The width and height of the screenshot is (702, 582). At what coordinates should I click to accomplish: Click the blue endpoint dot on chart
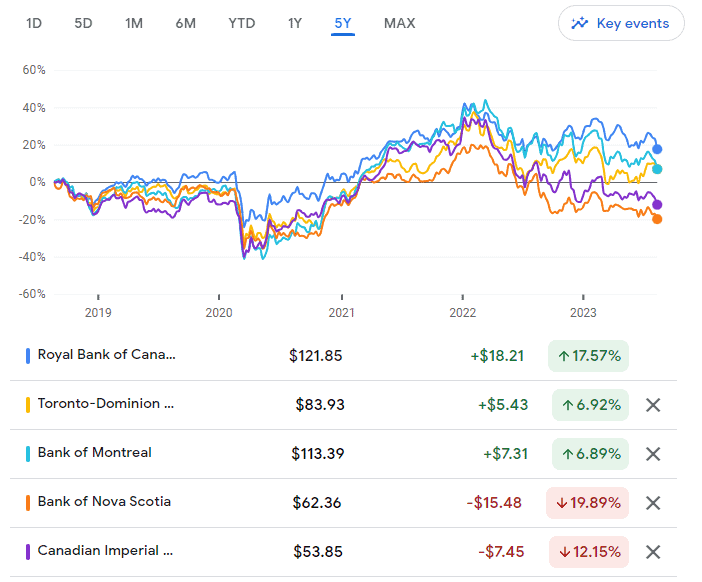tap(657, 149)
